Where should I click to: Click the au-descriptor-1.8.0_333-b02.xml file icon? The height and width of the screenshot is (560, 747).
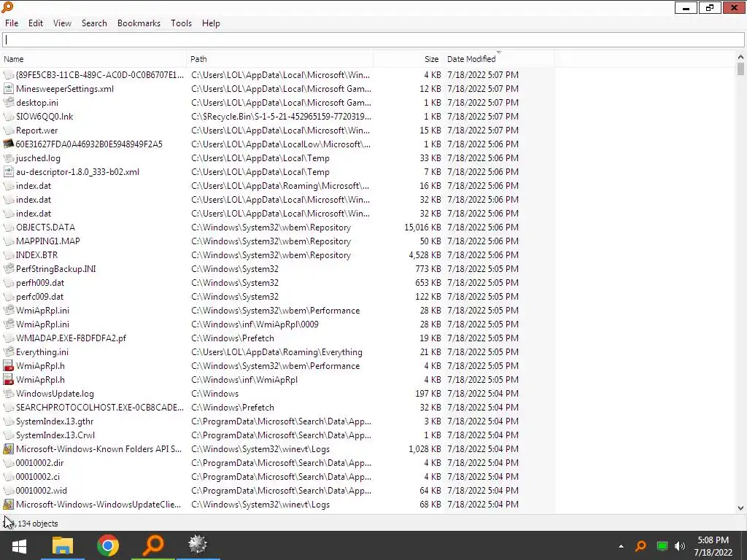tap(9, 172)
